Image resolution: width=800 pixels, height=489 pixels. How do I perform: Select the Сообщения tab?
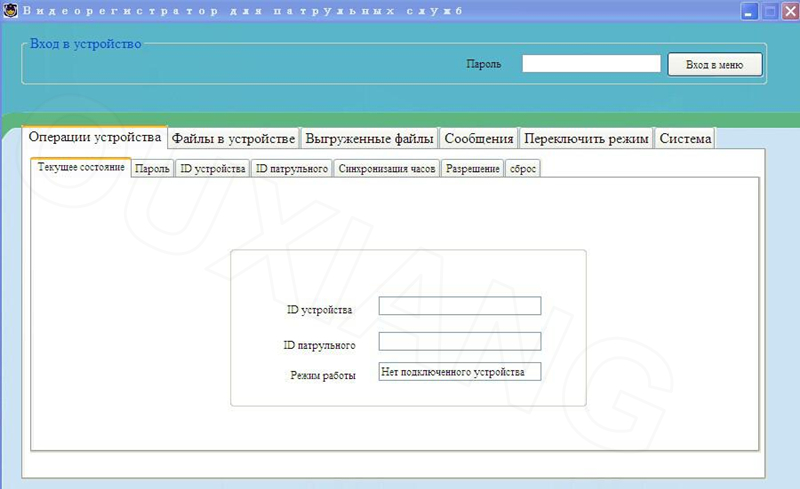[479, 138]
